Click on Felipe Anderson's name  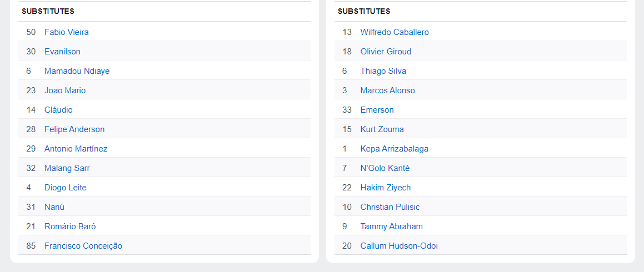(x=74, y=129)
